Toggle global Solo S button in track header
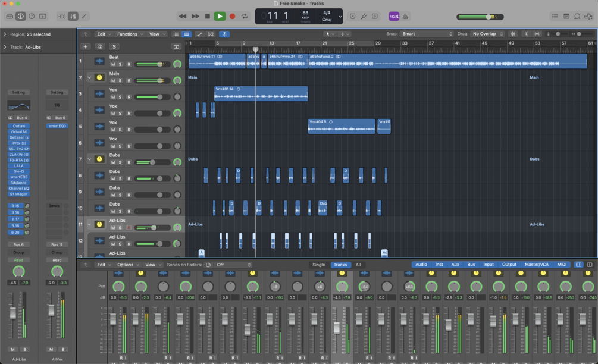This screenshot has height=364, width=598. (114, 46)
